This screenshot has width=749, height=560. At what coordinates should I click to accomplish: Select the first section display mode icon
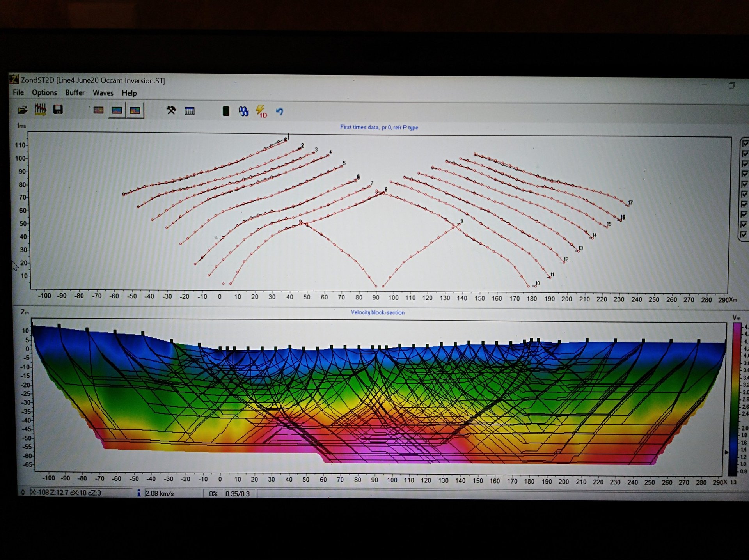click(98, 110)
